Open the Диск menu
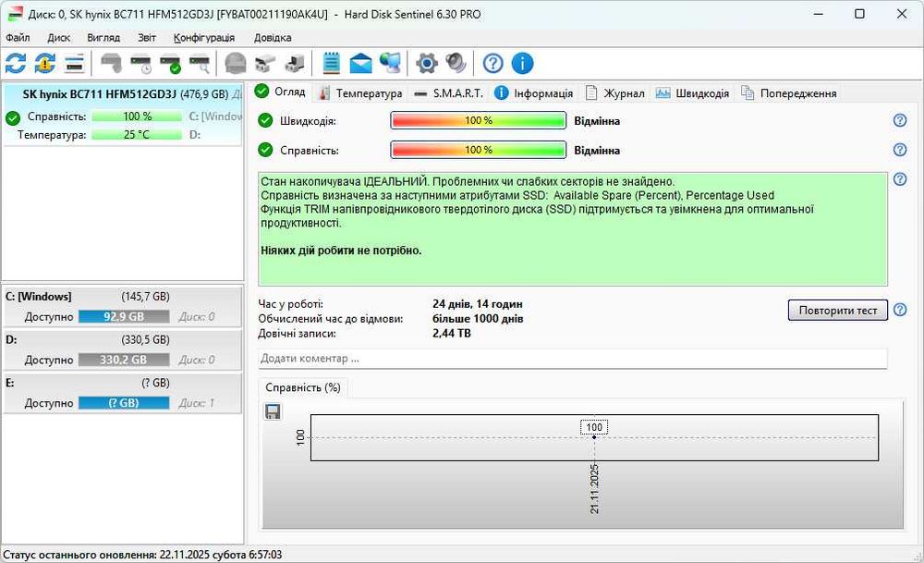The height and width of the screenshot is (563, 924). (58, 38)
